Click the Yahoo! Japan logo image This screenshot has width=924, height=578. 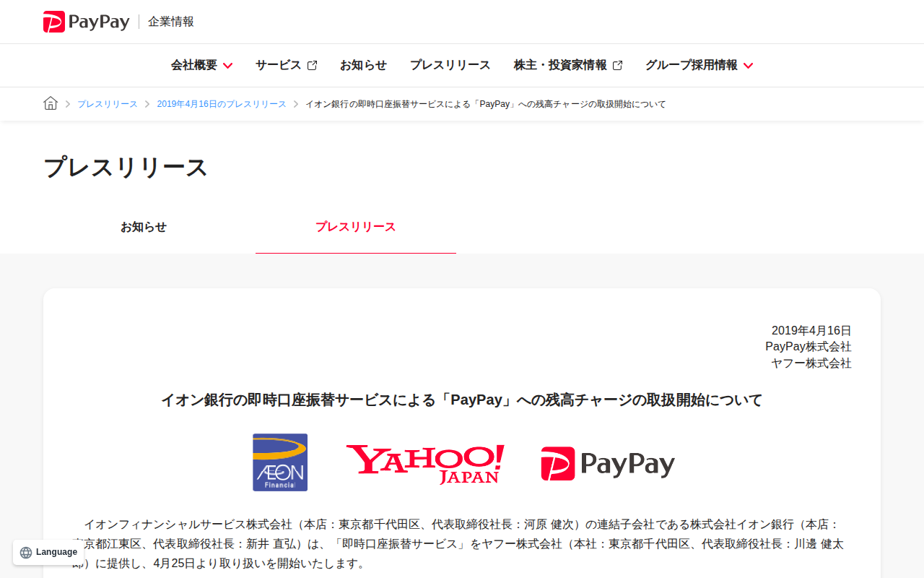click(x=425, y=464)
